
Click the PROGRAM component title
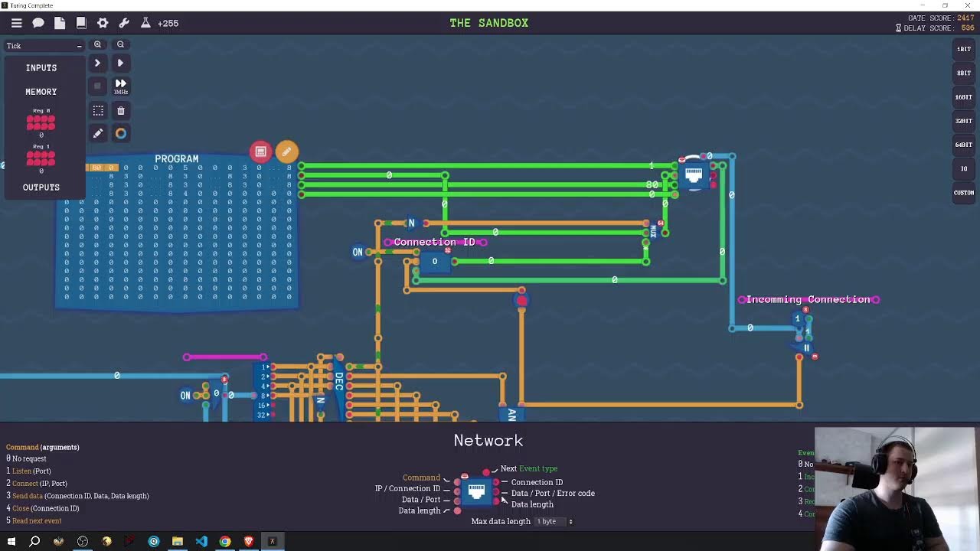tap(177, 158)
